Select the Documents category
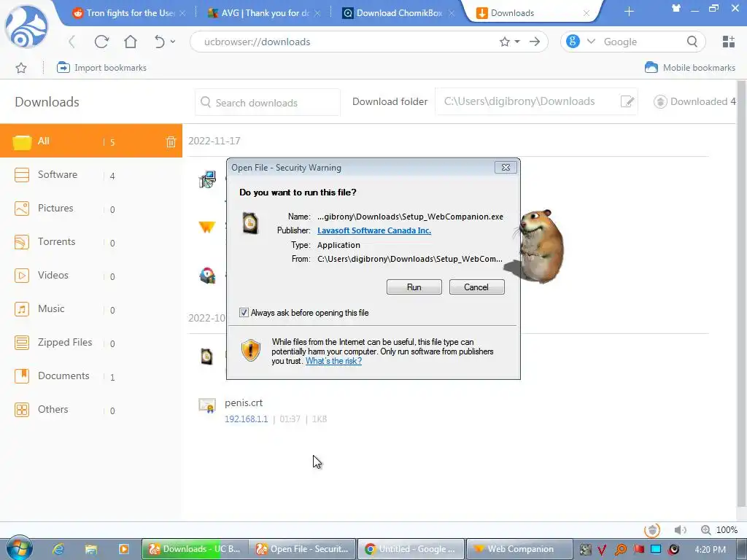 click(91, 376)
